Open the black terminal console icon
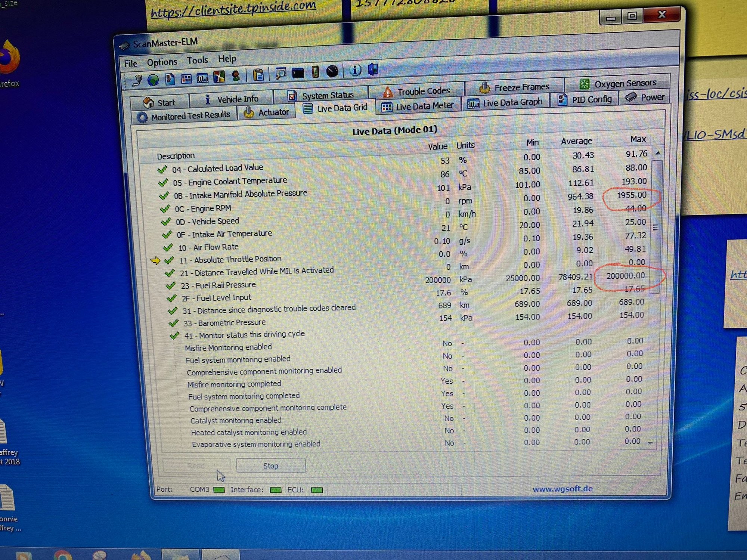 click(298, 73)
